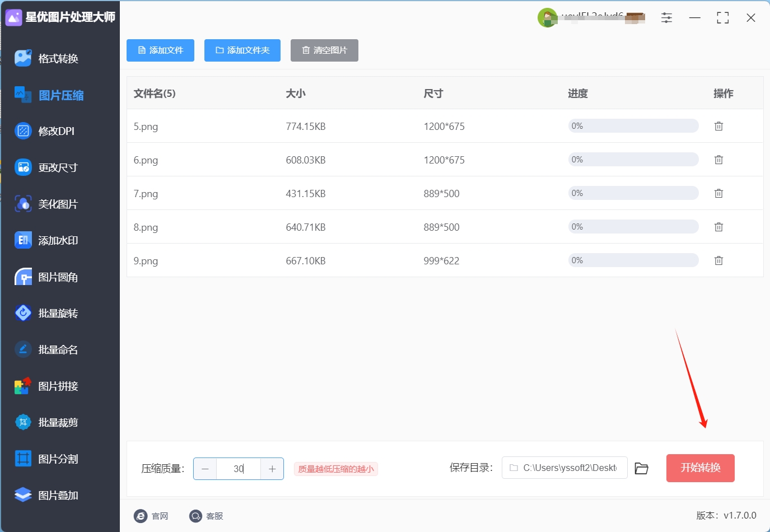Select the 更改尺寸 menu label
This screenshot has width=770, height=532.
pyautogui.click(x=58, y=168)
